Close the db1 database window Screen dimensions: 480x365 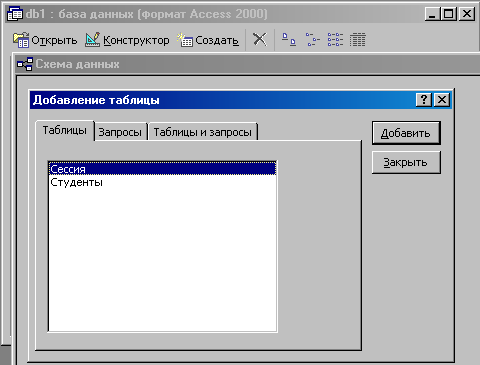[467, 14]
